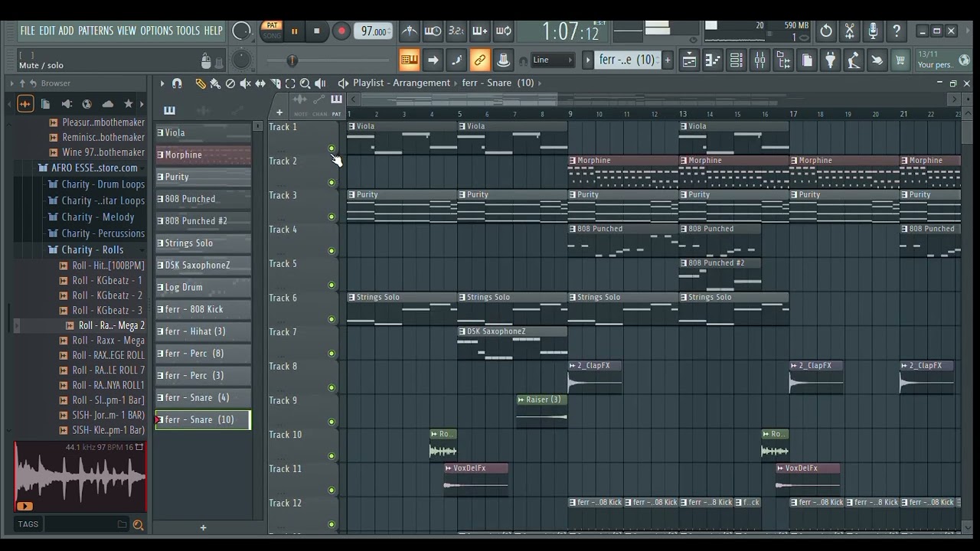The image size is (980, 551).
Task: Open Browser options arrow menu
Action: point(11,83)
